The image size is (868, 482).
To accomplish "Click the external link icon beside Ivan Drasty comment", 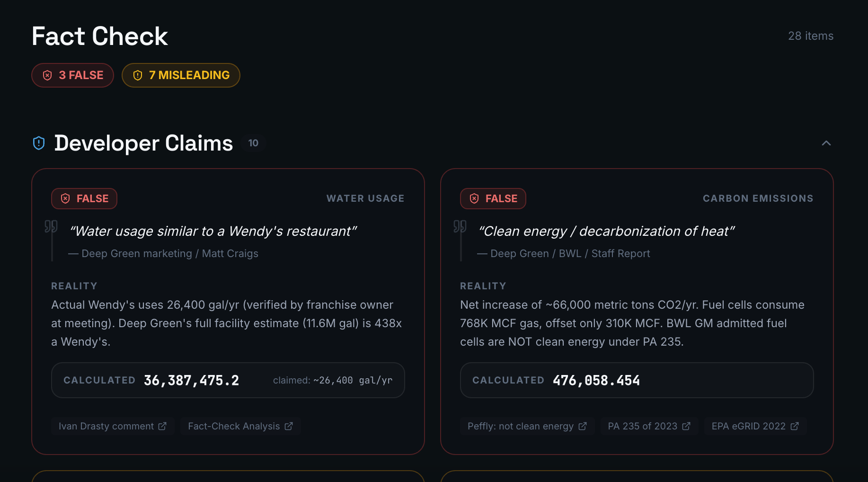I will pos(163,426).
